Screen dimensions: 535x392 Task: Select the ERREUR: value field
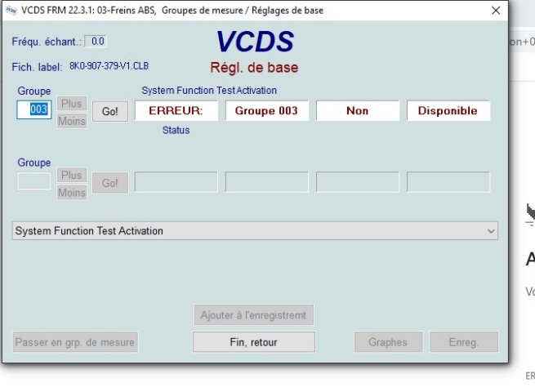(176, 110)
